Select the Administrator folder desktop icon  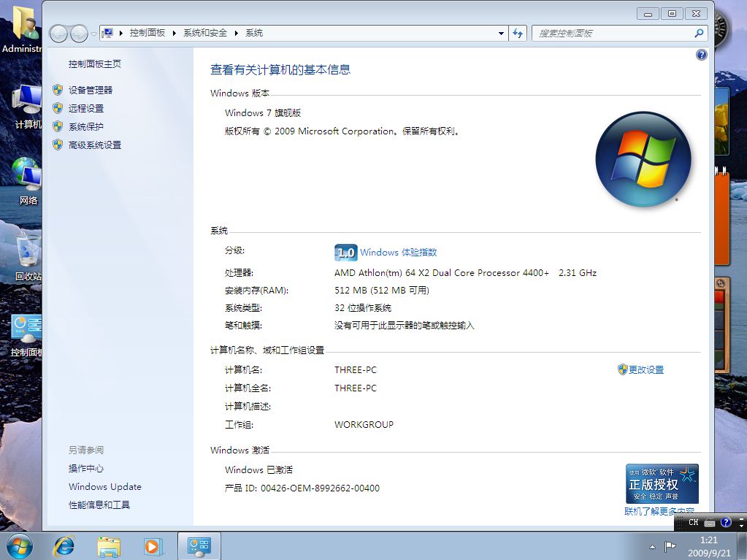click(x=22, y=28)
